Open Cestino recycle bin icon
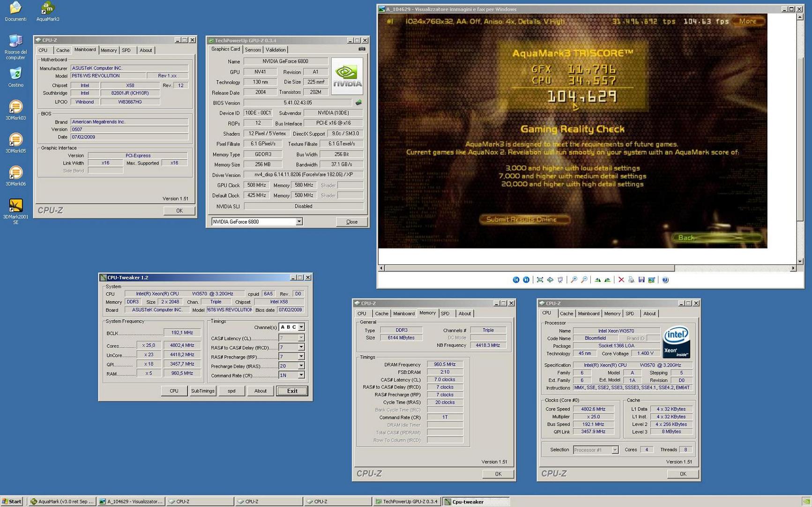Viewport: 812px width, 507px height. tap(15, 77)
